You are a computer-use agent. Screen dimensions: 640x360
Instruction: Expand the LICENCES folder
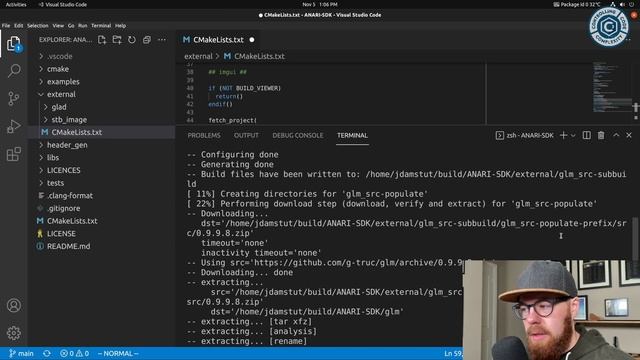click(101, 170)
